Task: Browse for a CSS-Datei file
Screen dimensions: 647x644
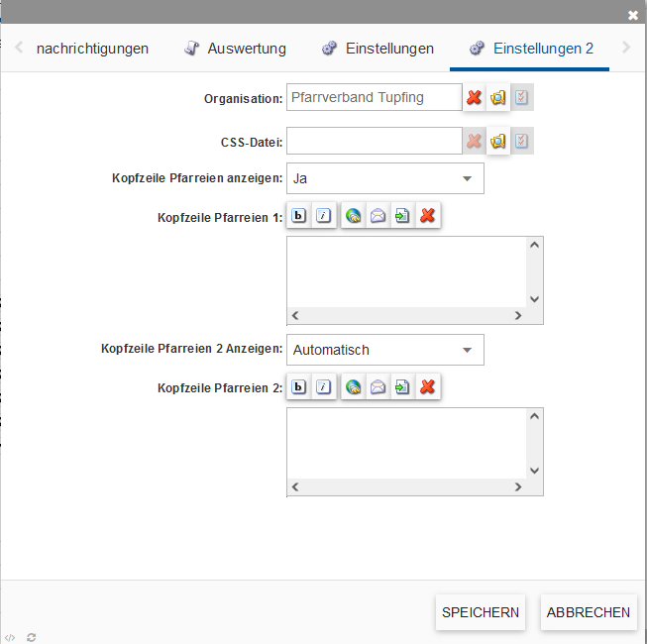Action: (x=498, y=142)
